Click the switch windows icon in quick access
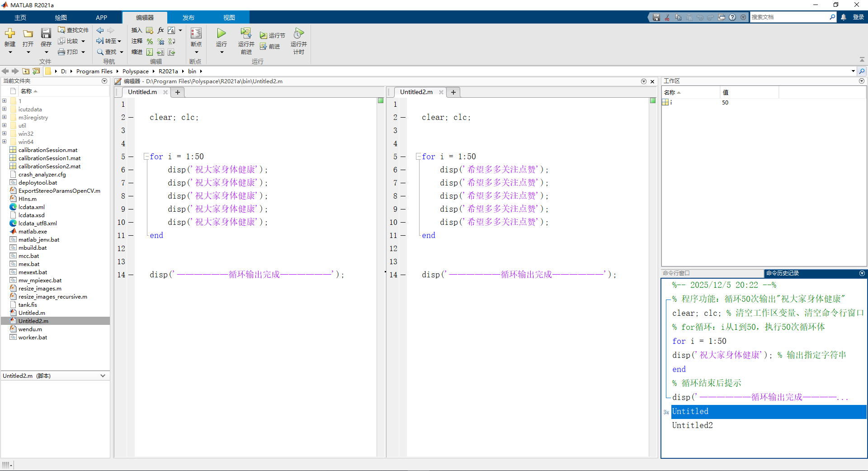Image resolution: width=868 pixels, height=471 pixels. pyautogui.click(x=722, y=17)
